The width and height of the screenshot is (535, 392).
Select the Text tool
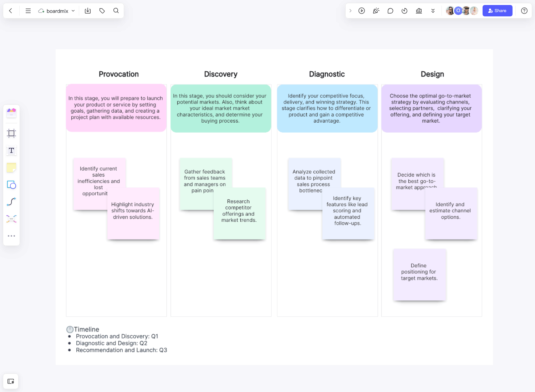click(x=11, y=150)
